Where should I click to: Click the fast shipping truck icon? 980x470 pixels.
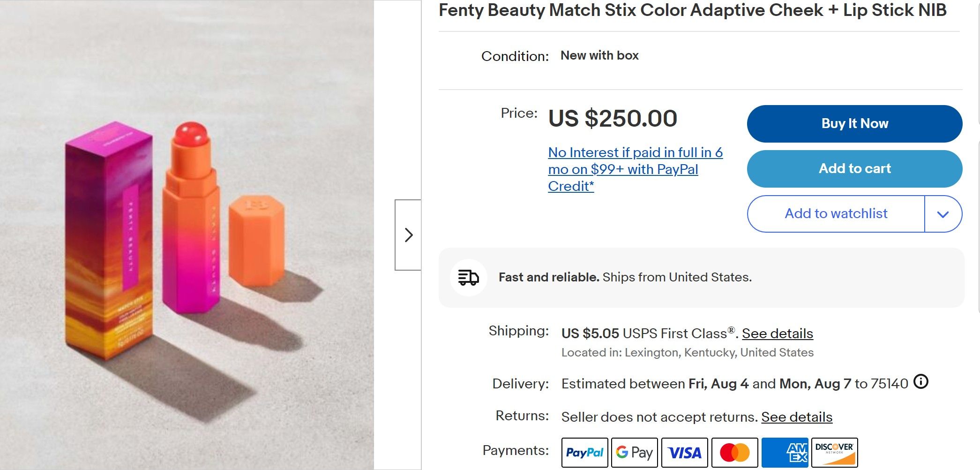[x=468, y=277]
